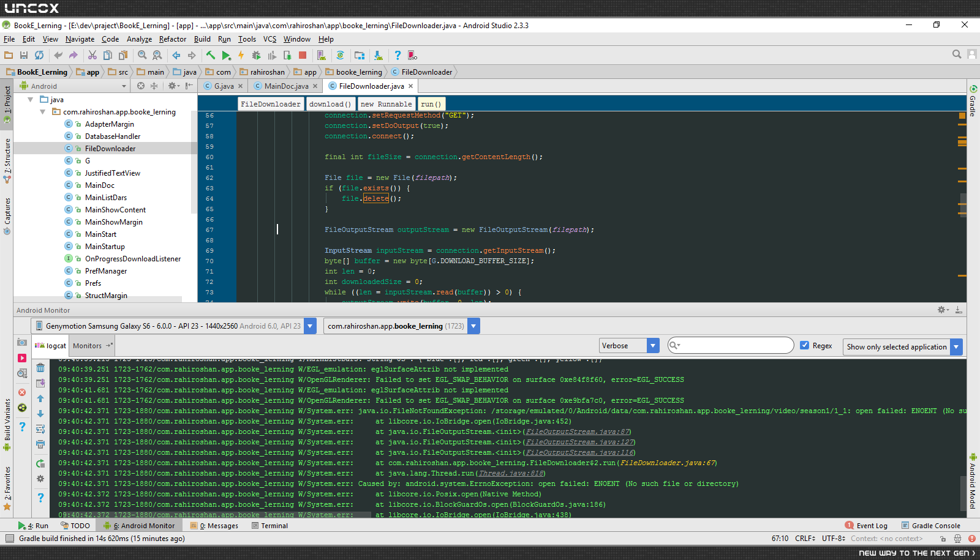The height and width of the screenshot is (560, 980).
Task: Click the Make Project hammer icon
Action: [x=211, y=55]
